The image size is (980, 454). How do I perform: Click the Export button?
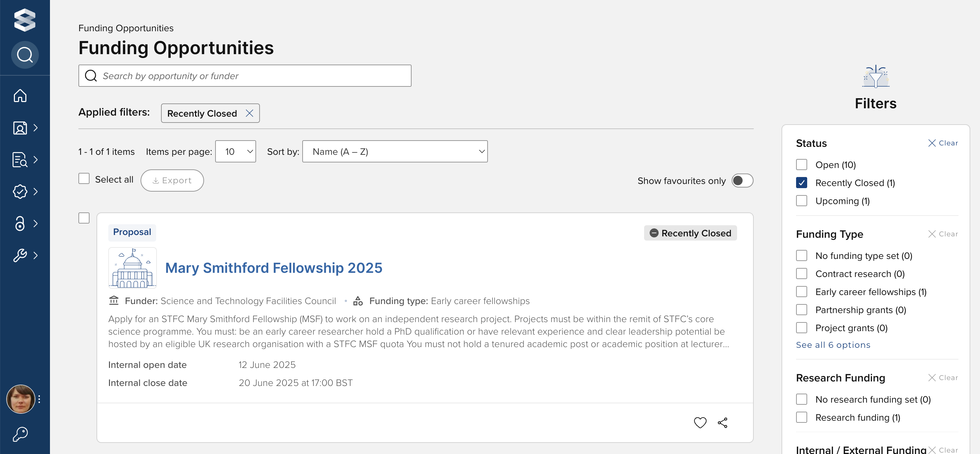pyautogui.click(x=172, y=180)
